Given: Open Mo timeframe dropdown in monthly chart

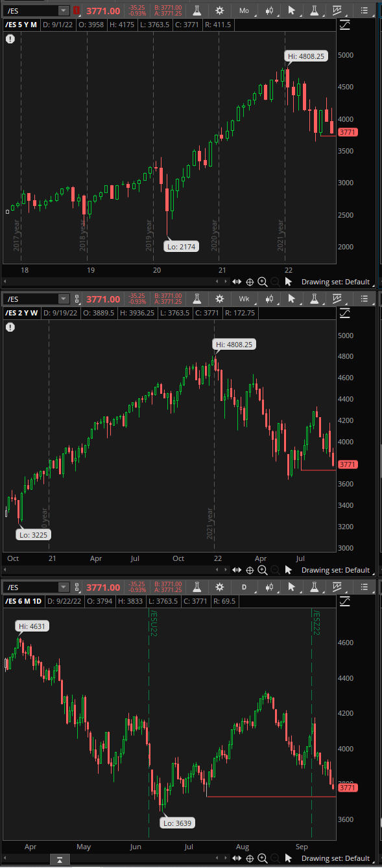Looking at the screenshot, I should pos(245,10).
